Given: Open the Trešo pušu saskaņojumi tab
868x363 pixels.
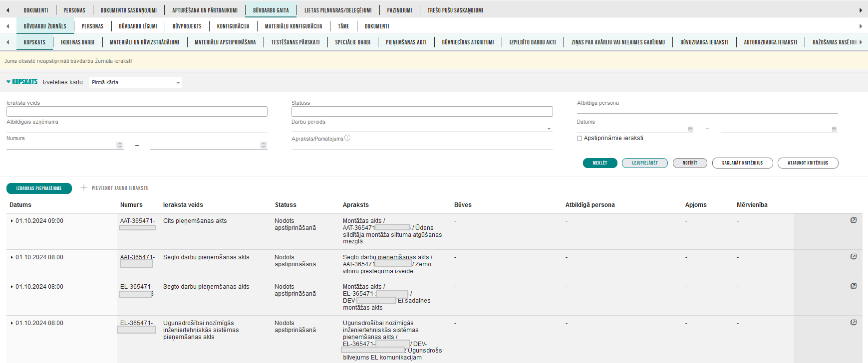Looking at the screenshot, I should click(455, 10).
